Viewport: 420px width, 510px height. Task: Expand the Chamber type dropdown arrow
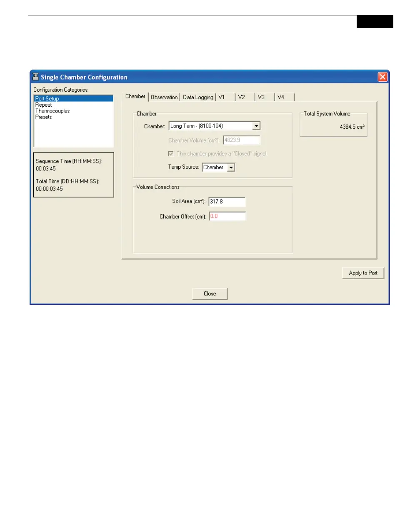(256, 126)
